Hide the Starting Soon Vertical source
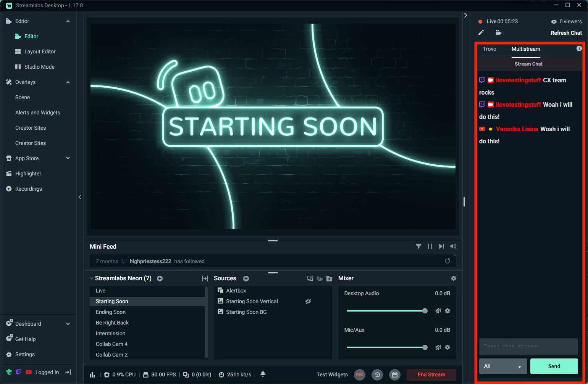This screenshot has height=384, width=588. tap(308, 301)
